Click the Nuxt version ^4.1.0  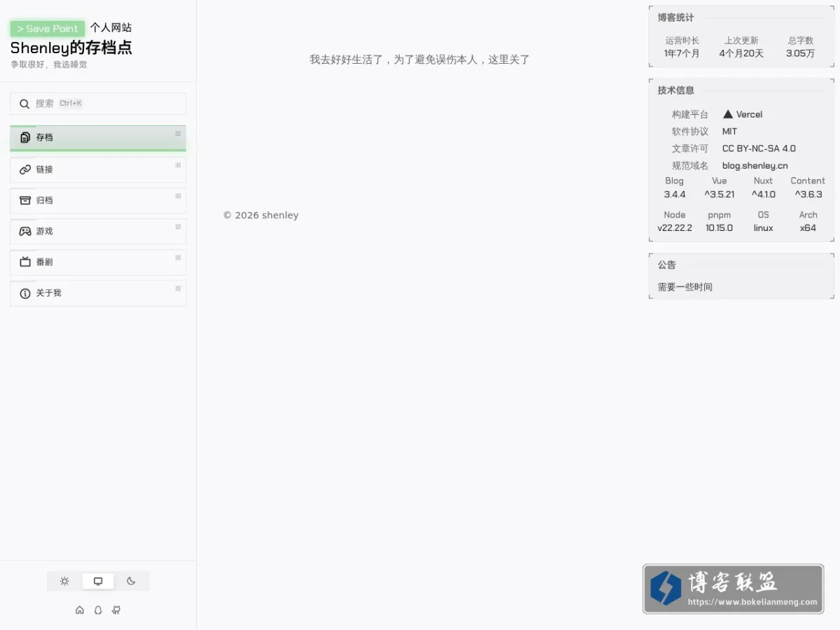[764, 194]
